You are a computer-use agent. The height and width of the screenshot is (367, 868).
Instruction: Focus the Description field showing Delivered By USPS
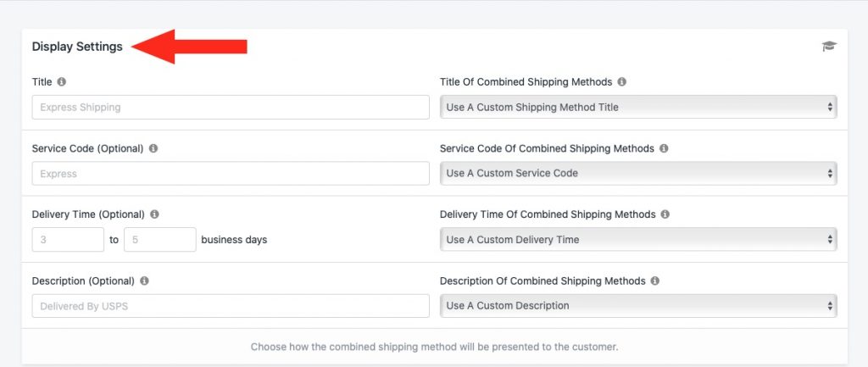tap(231, 306)
